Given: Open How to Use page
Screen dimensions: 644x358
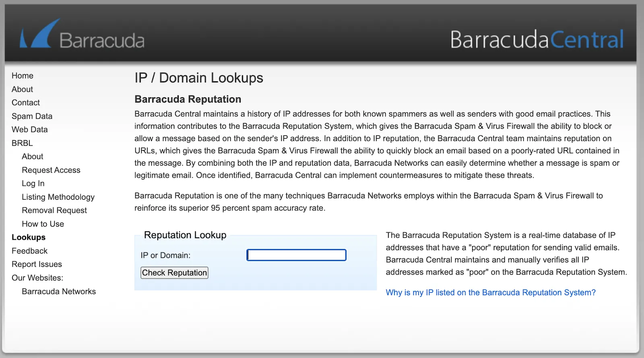Looking at the screenshot, I should click(x=43, y=224).
